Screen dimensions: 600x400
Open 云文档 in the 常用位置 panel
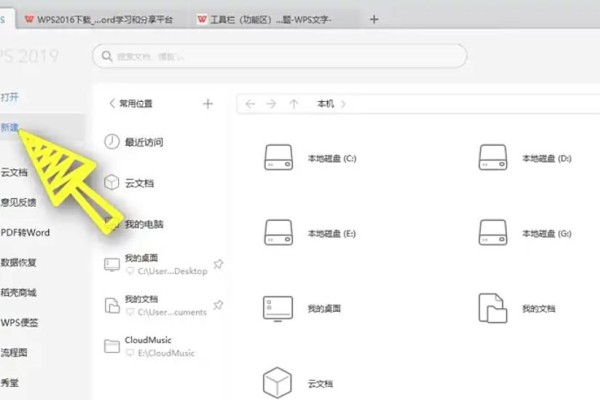pyautogui.click(x=139, y=183)
